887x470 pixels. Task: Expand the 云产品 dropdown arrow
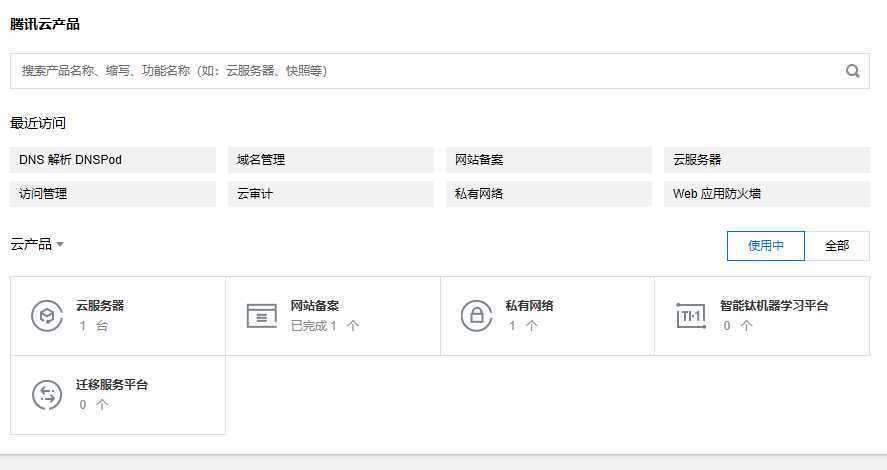click(x=60, y=244)
